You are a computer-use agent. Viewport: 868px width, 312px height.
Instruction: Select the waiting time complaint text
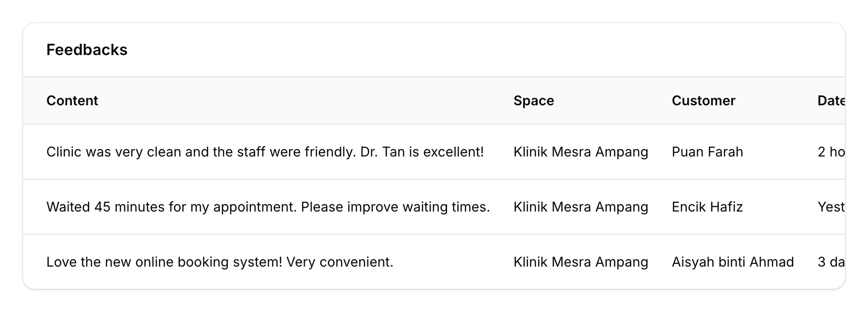click(x=269, y=207)
